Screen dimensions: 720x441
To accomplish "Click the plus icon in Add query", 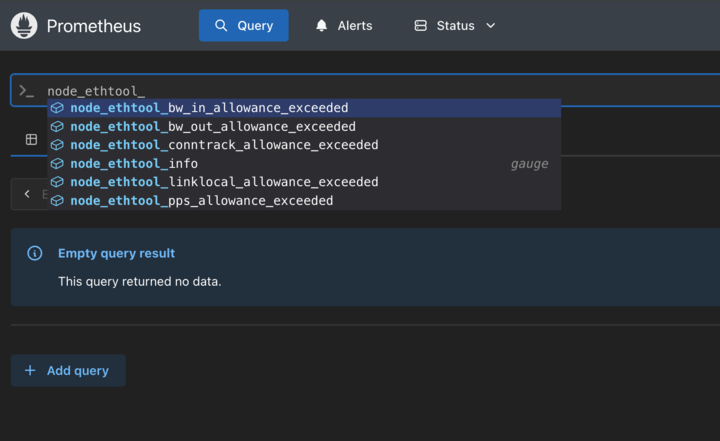I will (30, 370).
